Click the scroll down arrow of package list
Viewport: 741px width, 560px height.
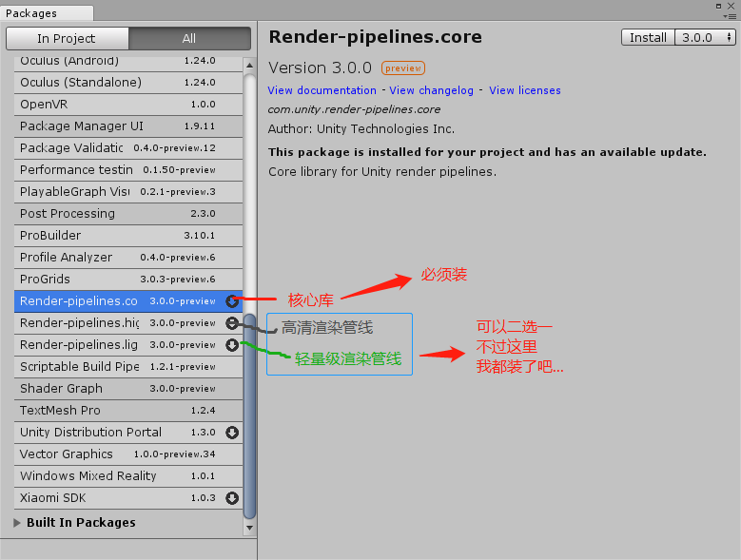(249, 528)
